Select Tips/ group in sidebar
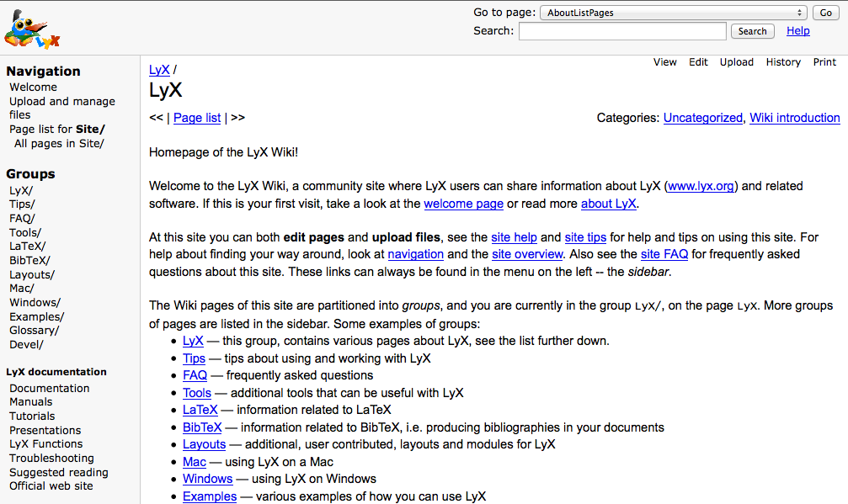This screenshot has width=848, height=504. click(22, 204)
